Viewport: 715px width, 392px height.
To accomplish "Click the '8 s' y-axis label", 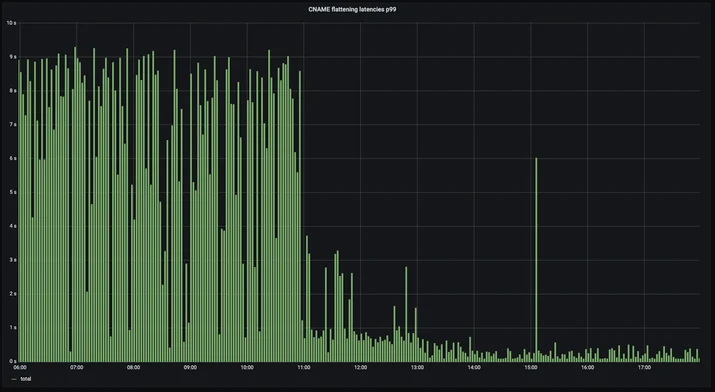I will pyautogui.click(x=13, y=91).
